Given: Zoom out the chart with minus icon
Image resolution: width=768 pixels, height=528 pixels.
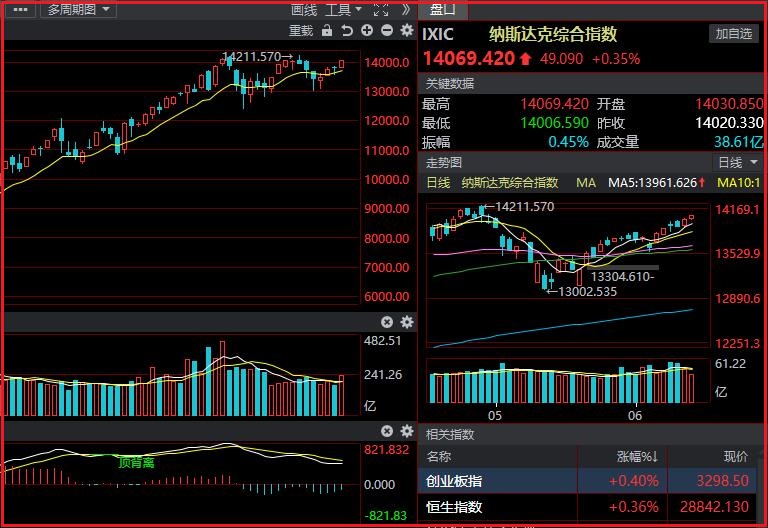Looking at the screenshot, I should pos(387,30).
